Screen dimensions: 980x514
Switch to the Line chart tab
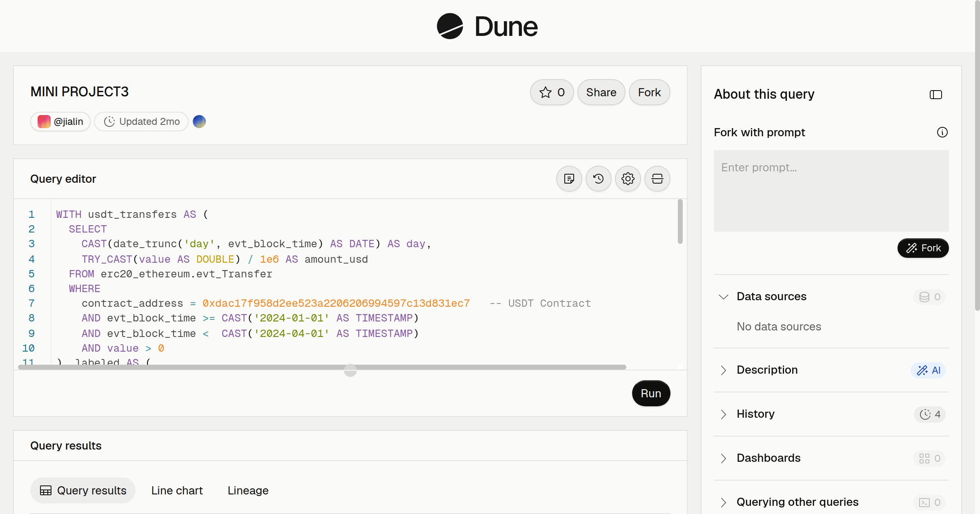[177, 490]
